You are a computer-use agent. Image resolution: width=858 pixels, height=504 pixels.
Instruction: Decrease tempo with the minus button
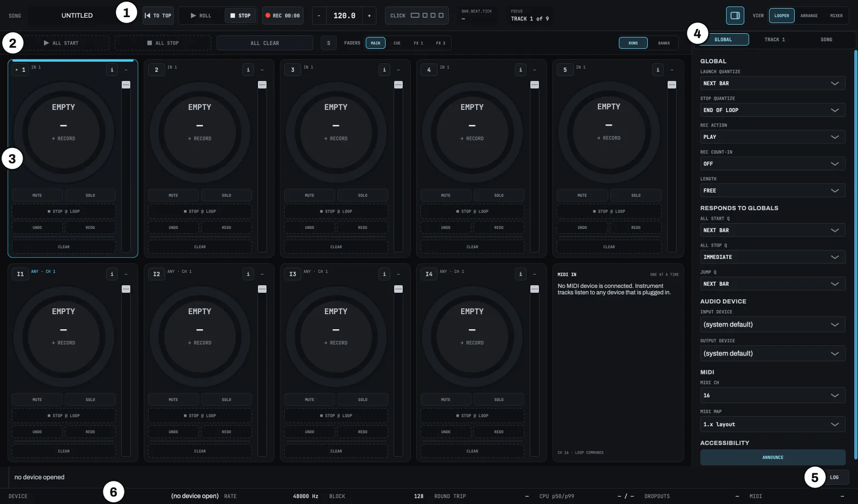click(319, 16)
